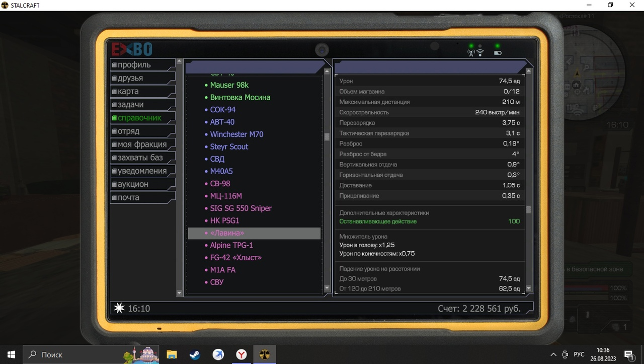Click the Урон в голову multiplier

tap(367, 245)
